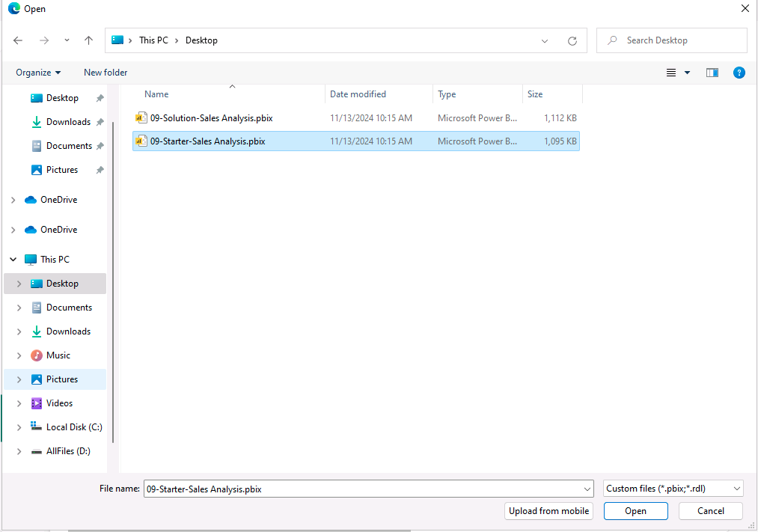Sort by Date modified column
This screenshot has width=758, height=532.
click(x=358, y=94)
